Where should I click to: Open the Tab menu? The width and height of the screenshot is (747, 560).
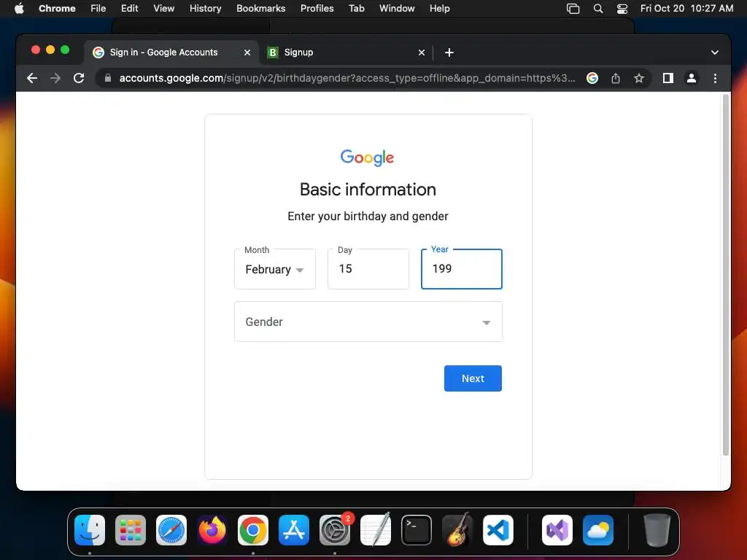click(x=356, y=8)
